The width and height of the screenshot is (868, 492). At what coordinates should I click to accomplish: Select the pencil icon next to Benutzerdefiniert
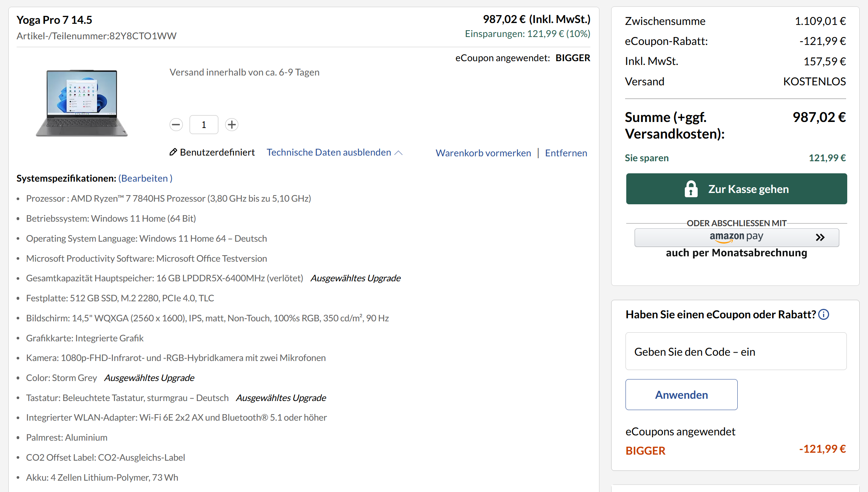tap(173, 152)
